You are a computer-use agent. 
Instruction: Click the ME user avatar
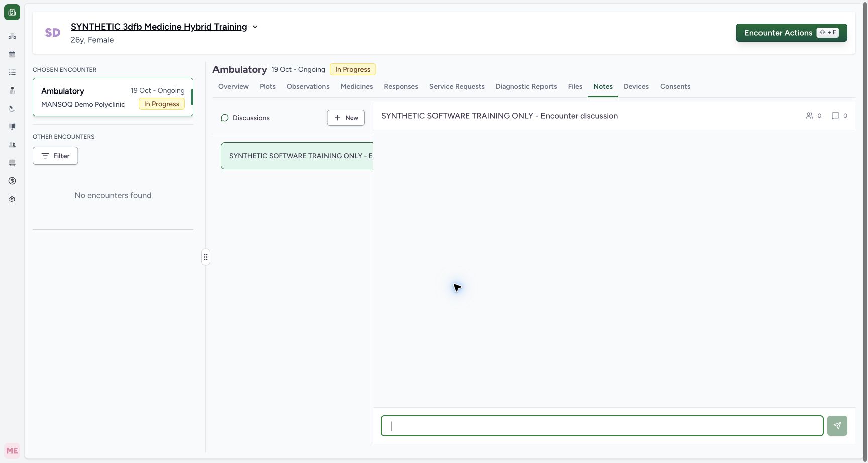point(12,451)
